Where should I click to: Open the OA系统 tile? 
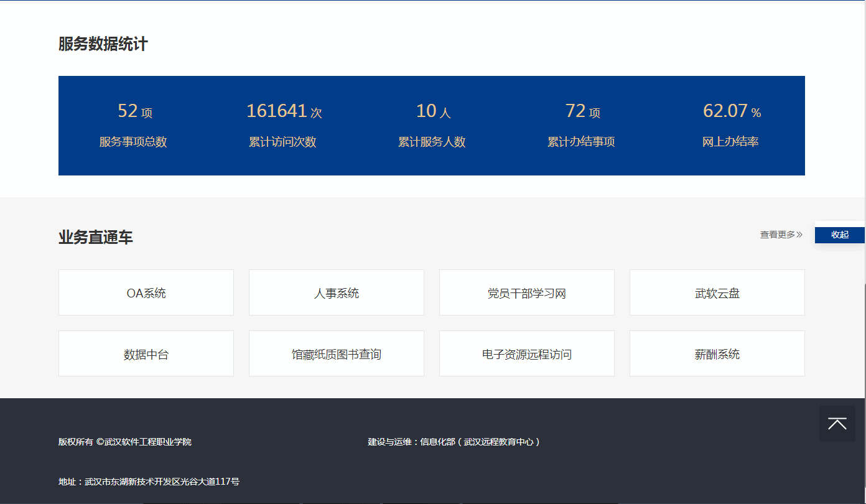[146, 293]
